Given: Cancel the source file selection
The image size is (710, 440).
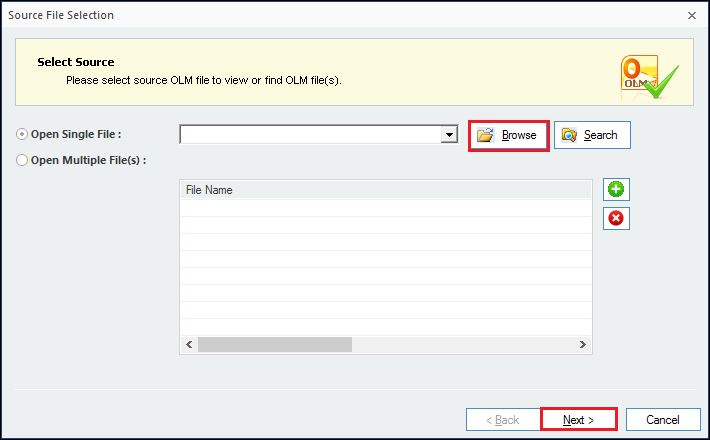Looking at the screenshot, I should tap(663, 420).
